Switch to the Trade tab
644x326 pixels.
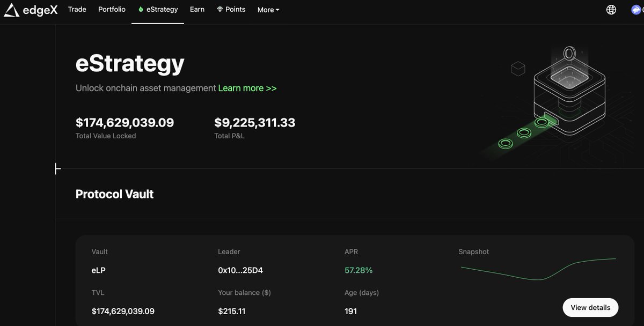(x=77, y=9)
